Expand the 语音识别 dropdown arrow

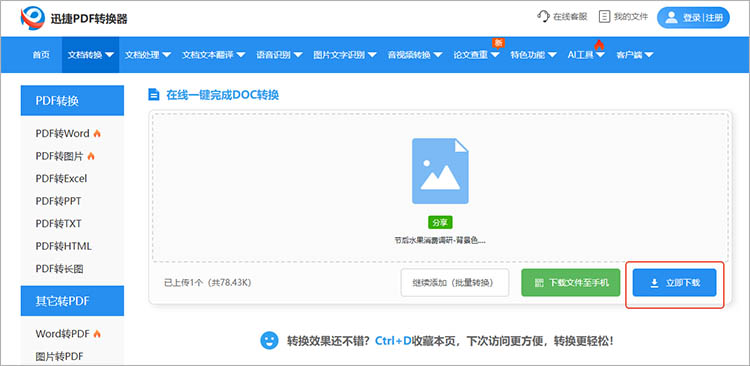click(298, 55)
